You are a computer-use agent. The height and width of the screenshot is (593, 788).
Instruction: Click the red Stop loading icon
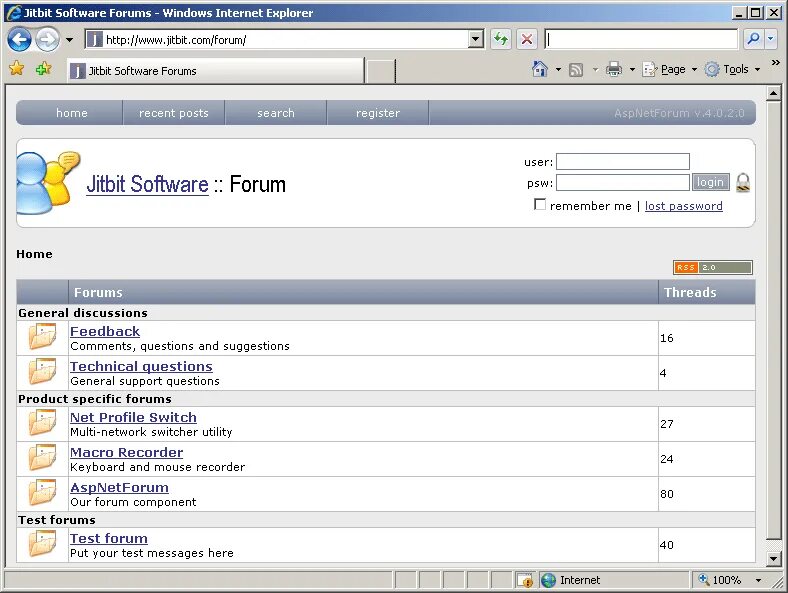[x=527, y=39]
